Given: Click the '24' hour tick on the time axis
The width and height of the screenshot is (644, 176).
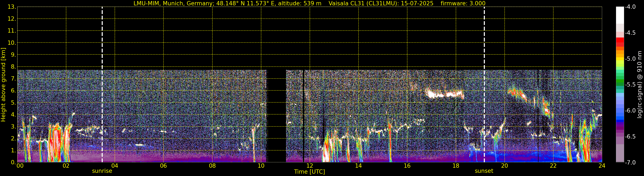Looking at the screenshot, I should pos(602,166).
